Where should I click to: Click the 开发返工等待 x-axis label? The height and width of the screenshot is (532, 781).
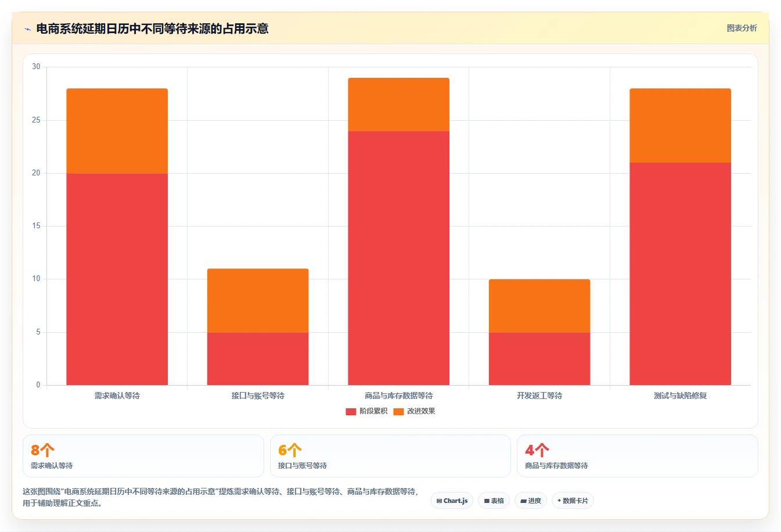coord(539,396)
